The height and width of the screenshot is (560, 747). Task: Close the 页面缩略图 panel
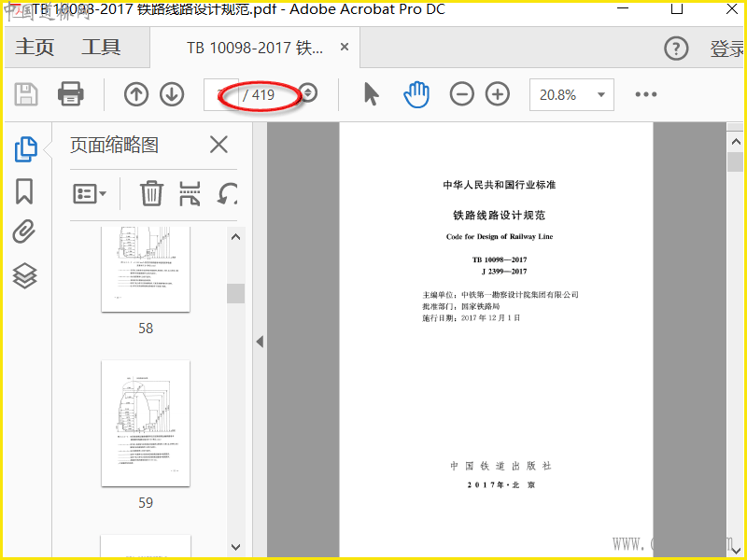tap(218, 145)
